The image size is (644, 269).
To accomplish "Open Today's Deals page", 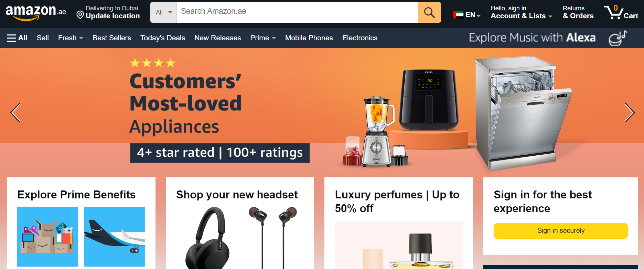I will point(163,38).
